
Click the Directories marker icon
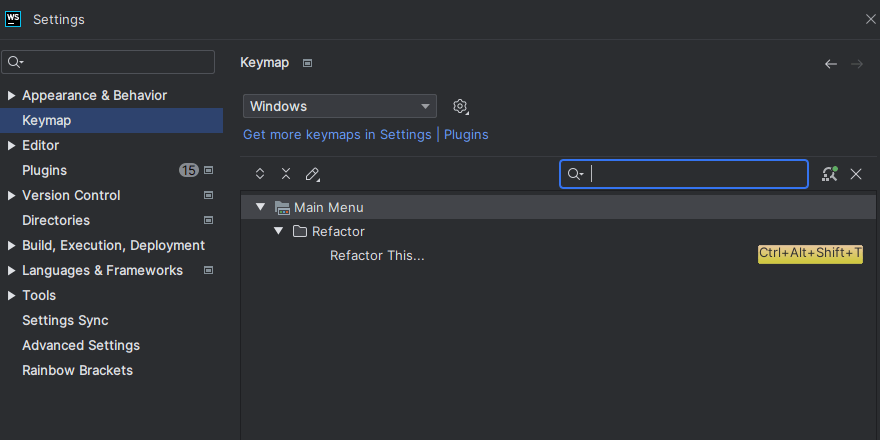208,220
